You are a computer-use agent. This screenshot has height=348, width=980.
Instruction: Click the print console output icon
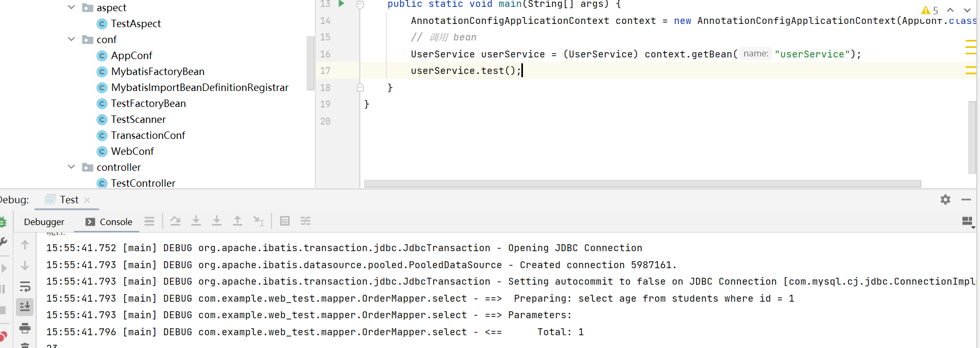pyautogui.click(x=25, y=328)
